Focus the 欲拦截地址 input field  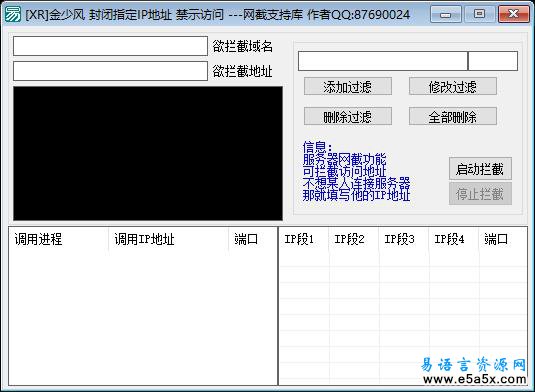click(110, 71)
